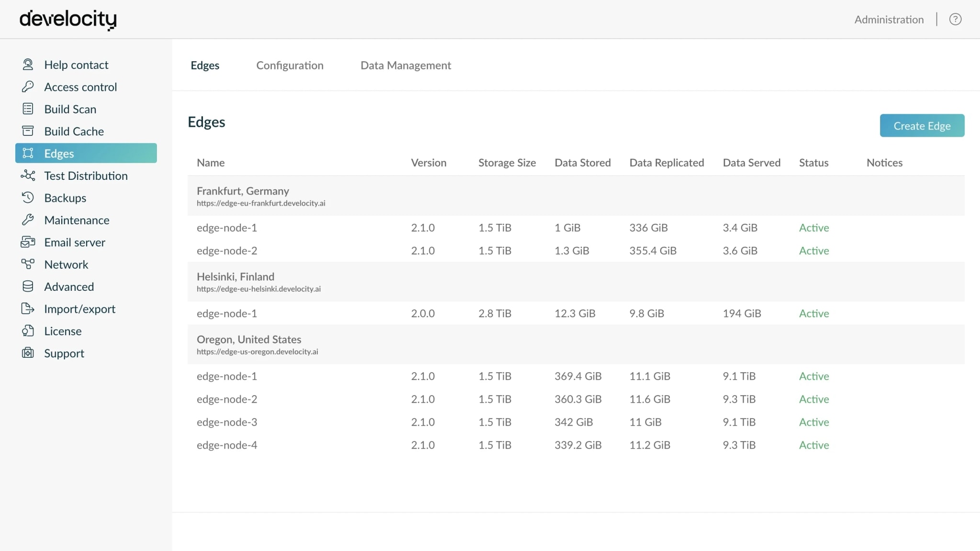This screenshot has width=980, height=551.
Task: Click the License icon in sidebar
Action: click(x=28, y=331)
